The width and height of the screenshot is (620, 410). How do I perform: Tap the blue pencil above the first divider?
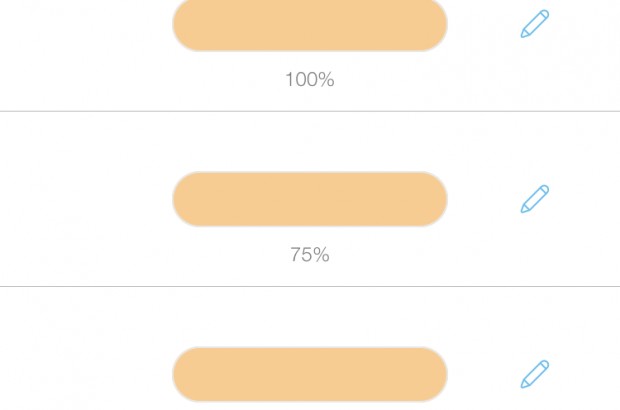pyautogui.click(x=535, y=24)
